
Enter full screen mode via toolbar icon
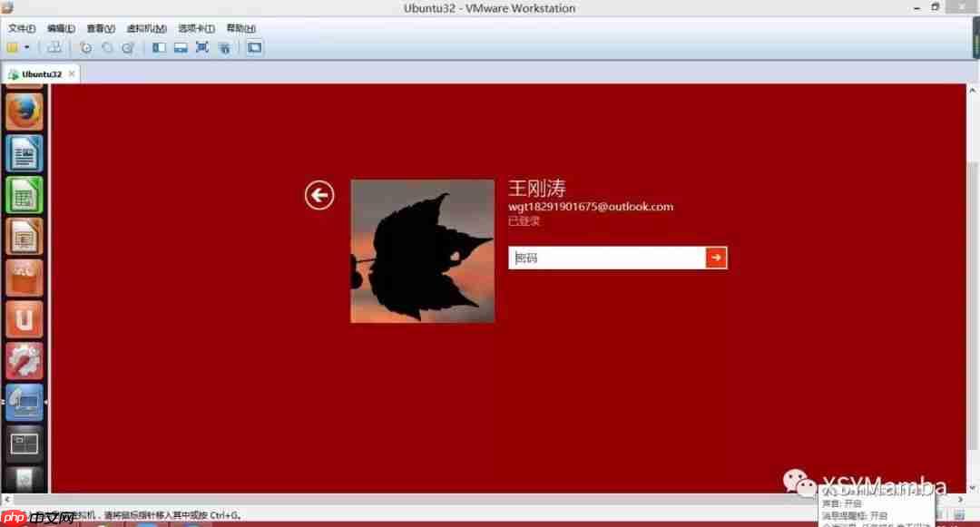click(201, 47)
